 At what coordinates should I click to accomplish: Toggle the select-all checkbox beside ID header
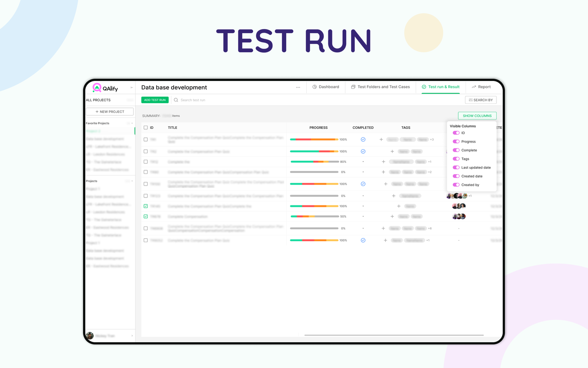146,128
